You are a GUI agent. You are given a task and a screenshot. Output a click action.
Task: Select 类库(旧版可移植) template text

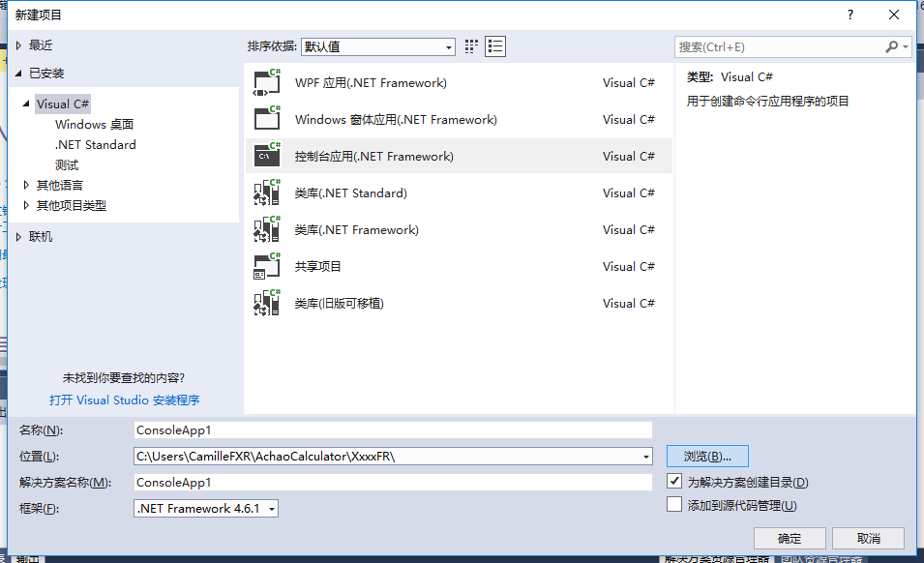[x=340, y=304]
